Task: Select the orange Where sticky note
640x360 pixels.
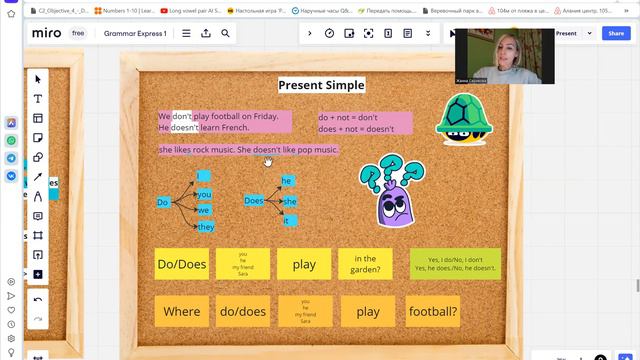Action: (182, 311)
